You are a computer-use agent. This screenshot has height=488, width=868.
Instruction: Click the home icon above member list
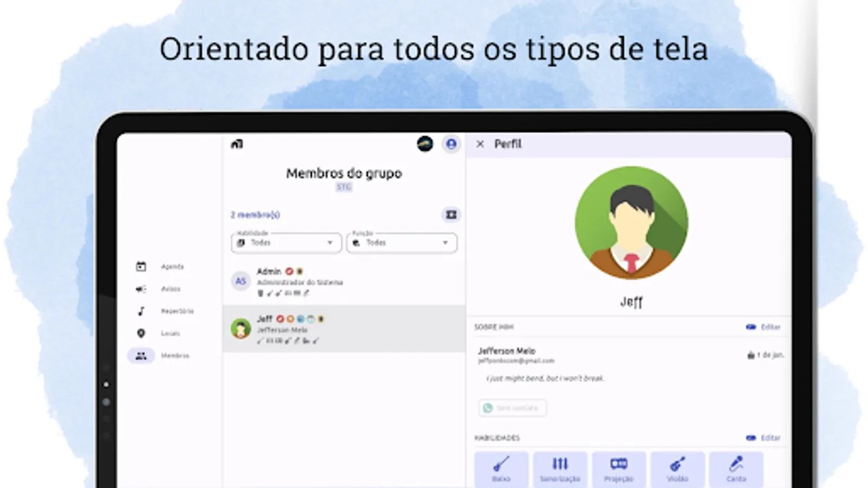coord(237,144)
